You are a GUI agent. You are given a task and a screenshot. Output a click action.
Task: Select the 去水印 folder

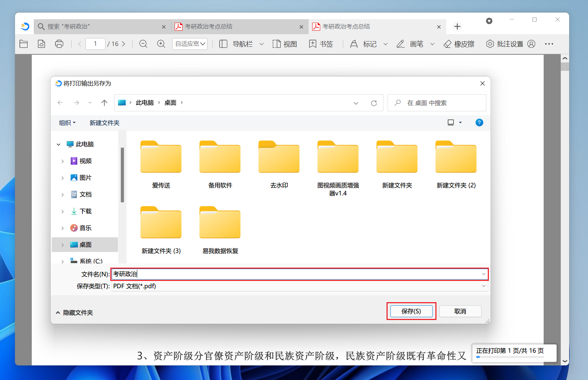pyautogui.click(x=279, y=165)
